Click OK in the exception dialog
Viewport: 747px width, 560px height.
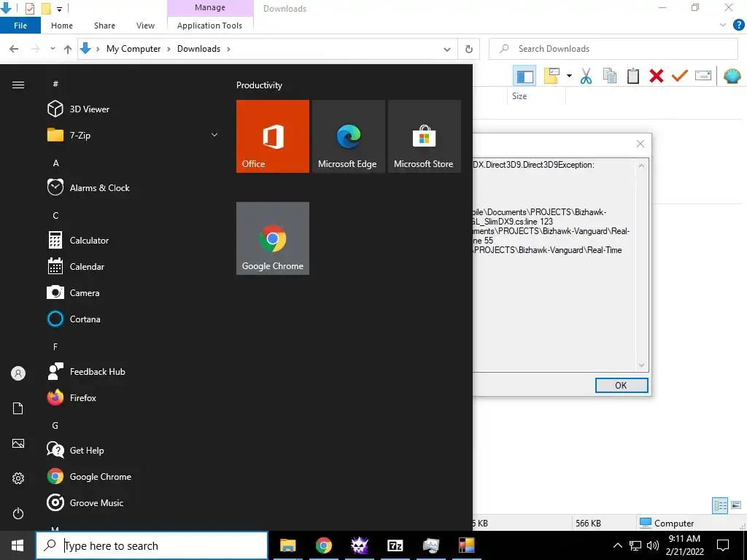622,385
